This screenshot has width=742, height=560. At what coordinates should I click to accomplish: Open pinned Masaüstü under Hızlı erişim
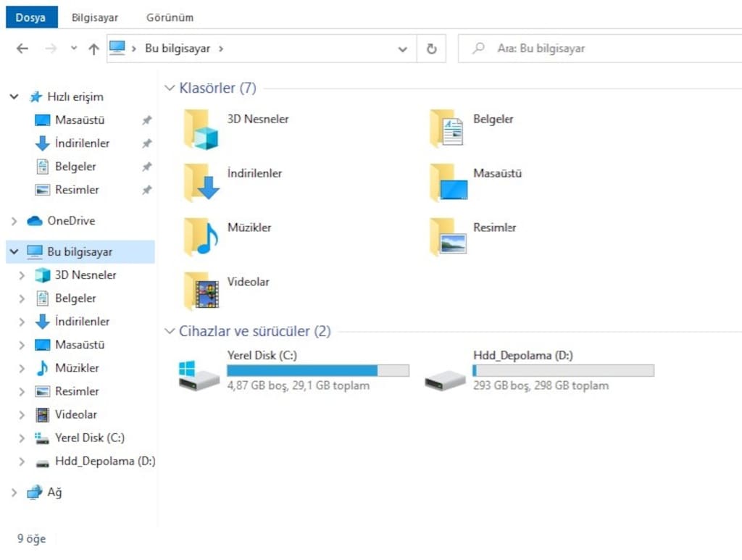point(80,120)
